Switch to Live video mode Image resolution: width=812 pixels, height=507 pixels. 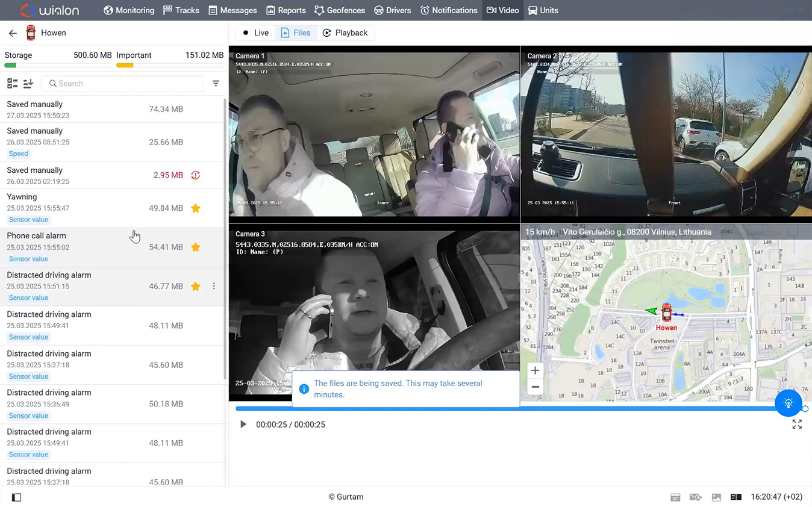(255, 33)
